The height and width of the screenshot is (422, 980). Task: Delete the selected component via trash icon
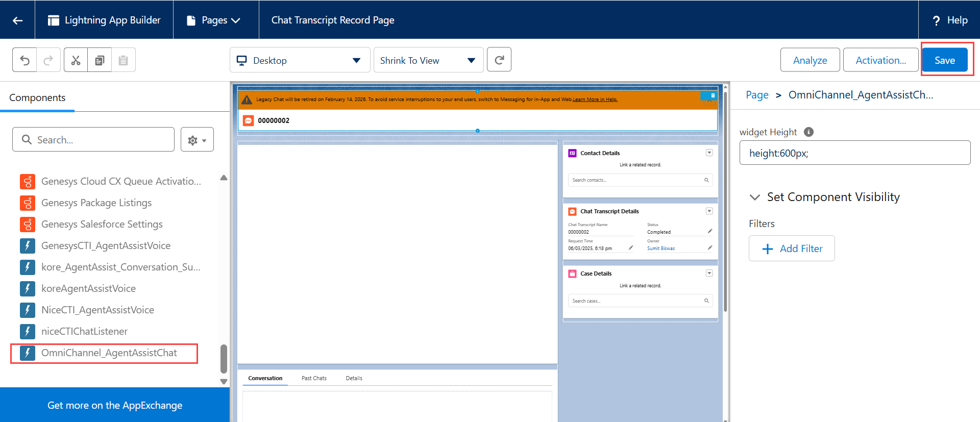tap(713, 95)
